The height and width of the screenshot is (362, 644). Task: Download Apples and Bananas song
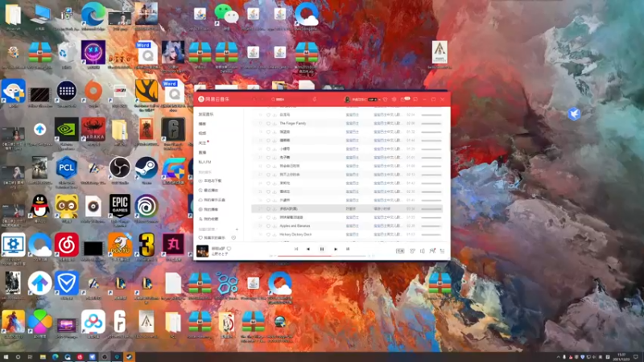point(275,226)
